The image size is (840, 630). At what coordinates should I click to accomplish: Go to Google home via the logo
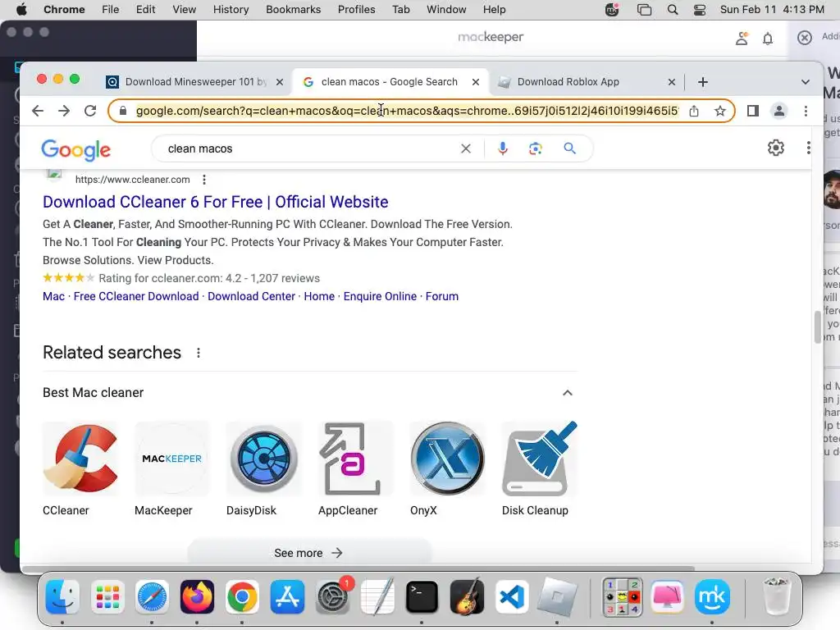coord(76,150)
